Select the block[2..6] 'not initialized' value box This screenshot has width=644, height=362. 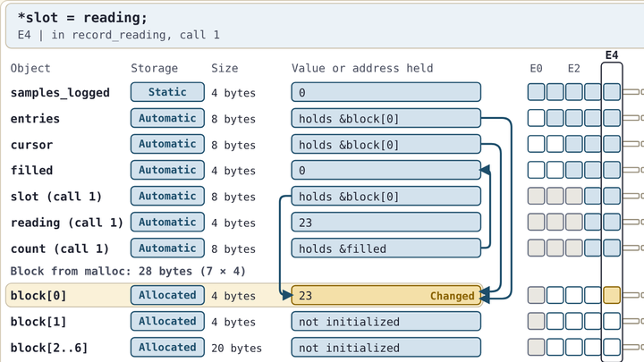pos(386,347)
